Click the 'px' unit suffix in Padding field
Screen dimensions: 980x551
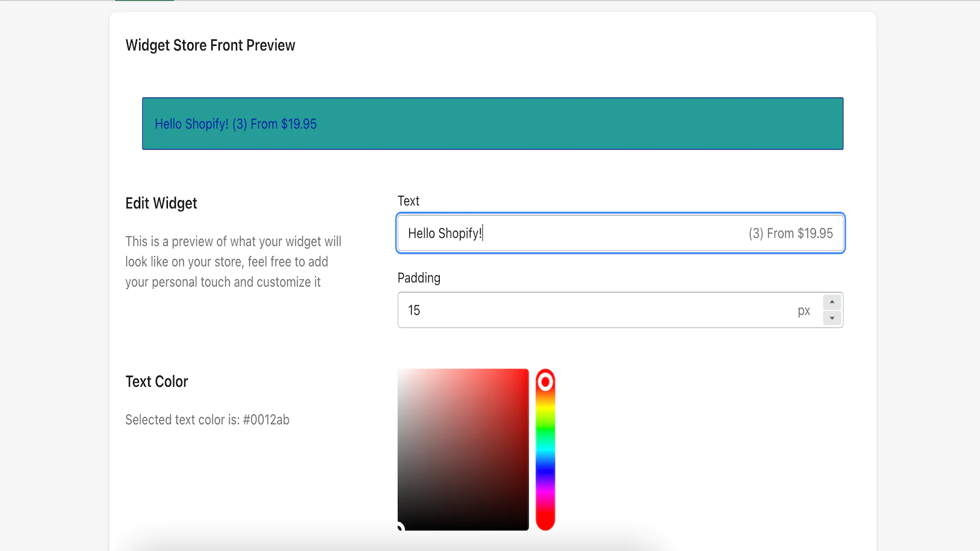click(x=804, y=311)
